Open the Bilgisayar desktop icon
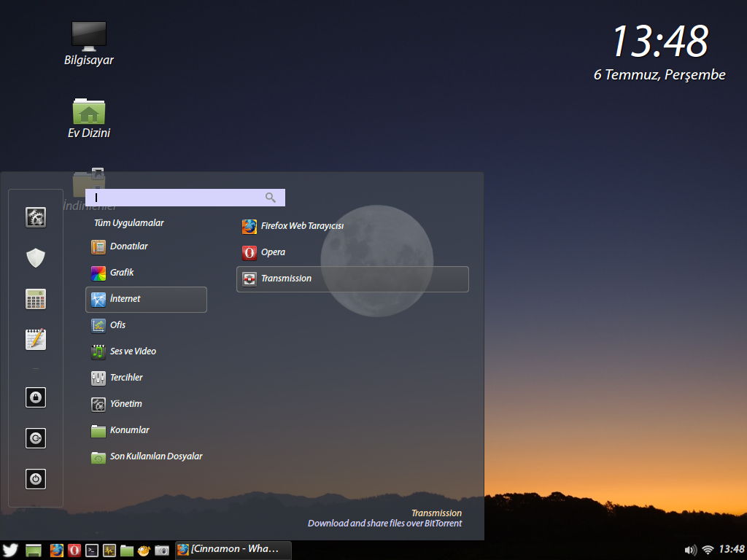This screenshot has width=747, height=560. pyautogui.click(x=88, y=43)
